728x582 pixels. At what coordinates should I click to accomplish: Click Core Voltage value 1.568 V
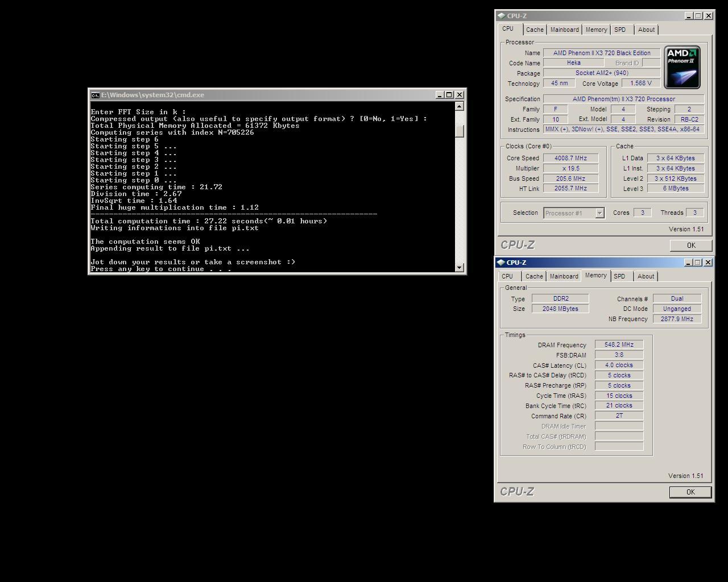(x=641, y=83)
